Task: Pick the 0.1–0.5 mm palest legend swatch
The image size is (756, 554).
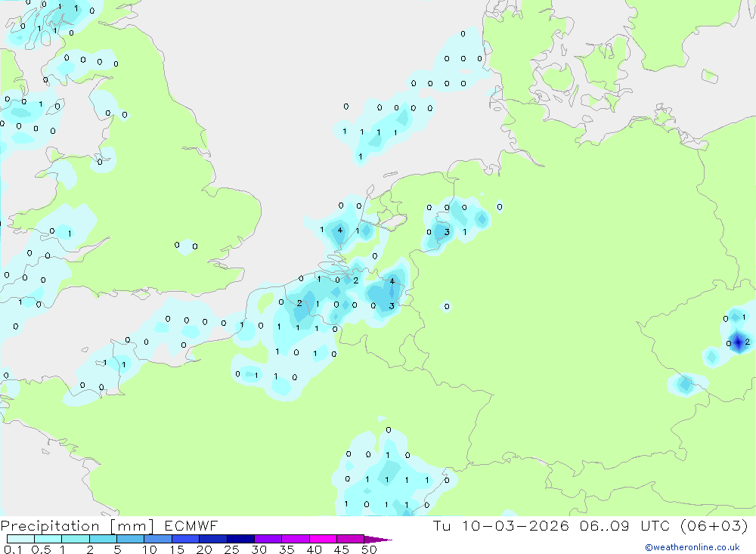Action: click(x=20, y=539)
